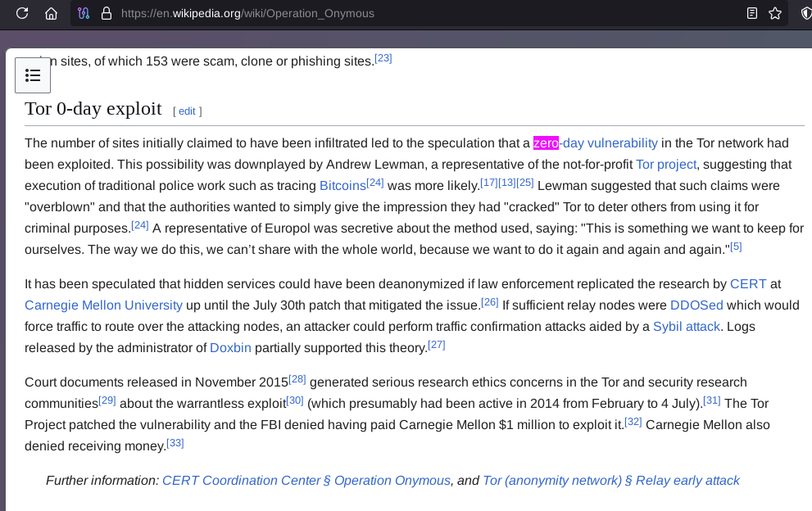The height and width of the screenshot is (511, 812).
Task: Open Carnegie Mellon University link
Action: coord(103,305)
